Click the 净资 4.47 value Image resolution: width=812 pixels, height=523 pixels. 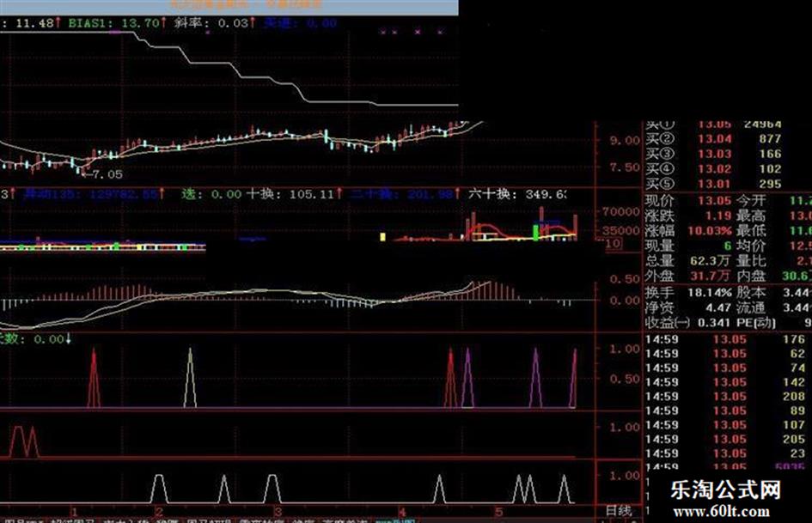click(x=719, y=307)
